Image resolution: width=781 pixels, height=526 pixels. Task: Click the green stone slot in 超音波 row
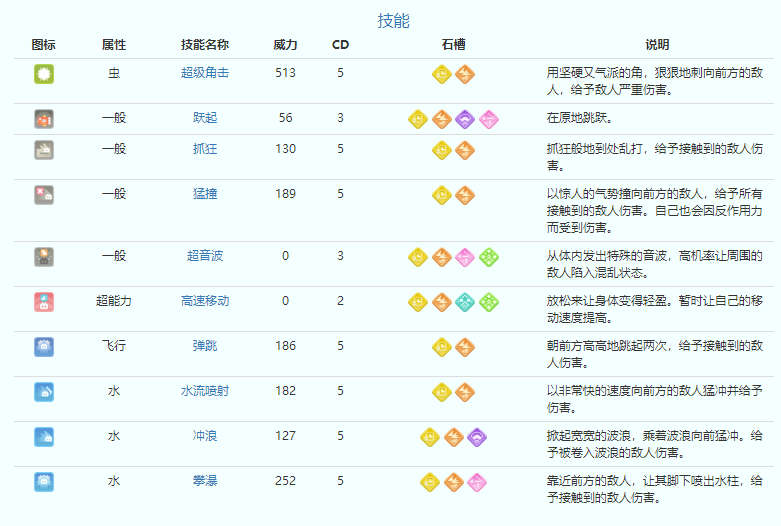pos(488,256)
